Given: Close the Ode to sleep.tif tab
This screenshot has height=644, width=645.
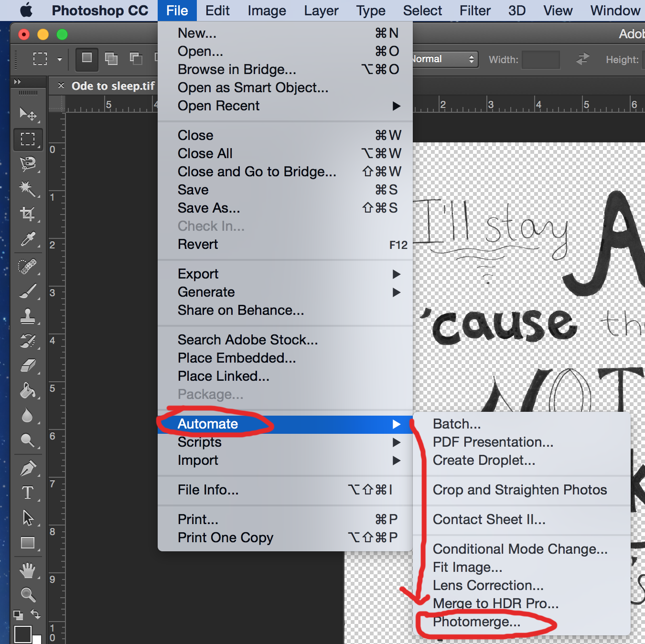Looking at the screenshot, I should click(x=61, y=86).
